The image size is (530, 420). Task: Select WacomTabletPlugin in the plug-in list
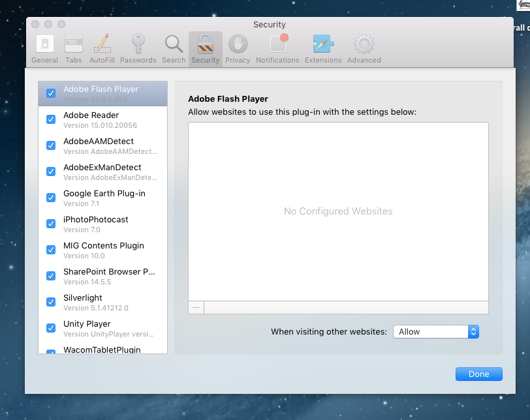coord(102,348)
